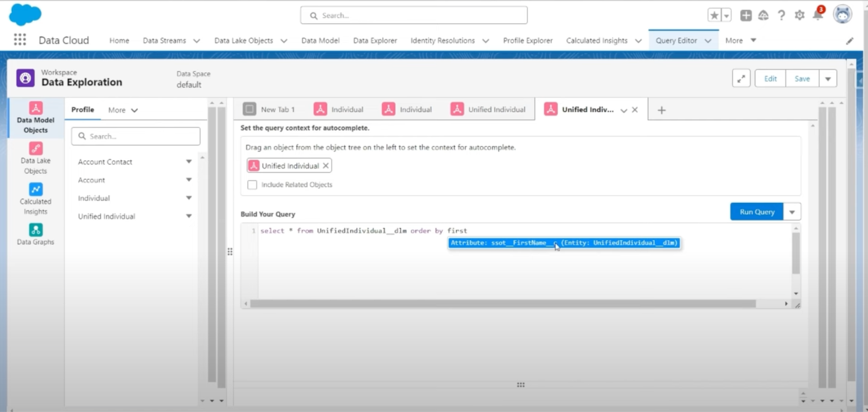Open the Run Query options dropdown

(x=792, y=212)
